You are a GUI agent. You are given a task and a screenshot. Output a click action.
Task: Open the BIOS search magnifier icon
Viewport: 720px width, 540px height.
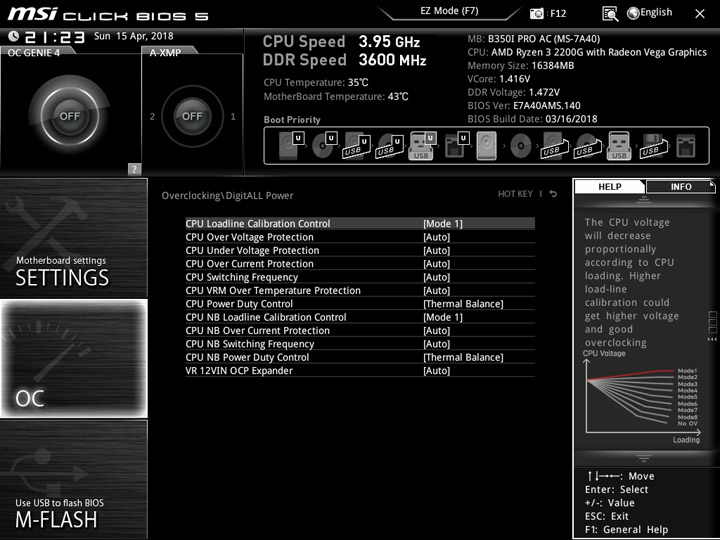click(610, 14)
